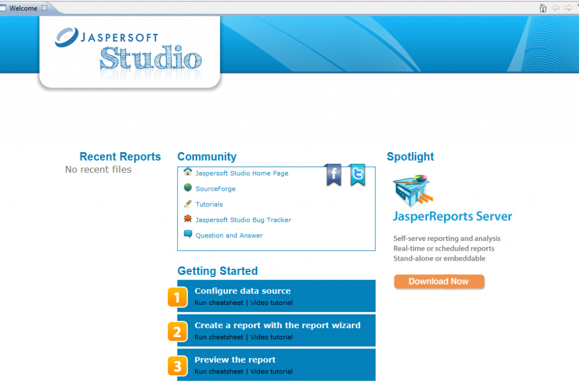
Task: Click the JasperReports Server title
Action: [x=452, y=217]
